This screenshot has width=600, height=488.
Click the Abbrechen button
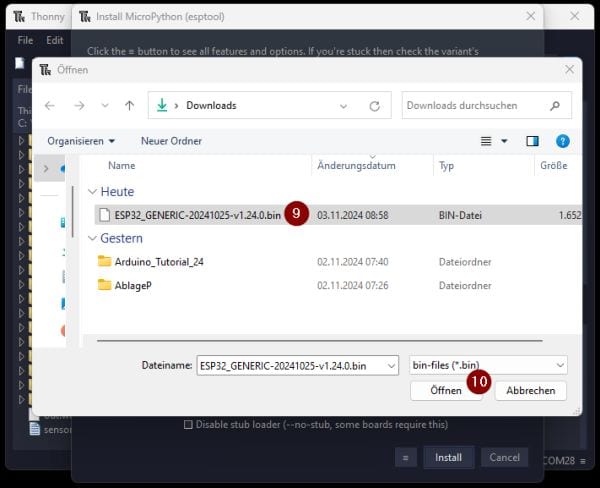[530, 391]
